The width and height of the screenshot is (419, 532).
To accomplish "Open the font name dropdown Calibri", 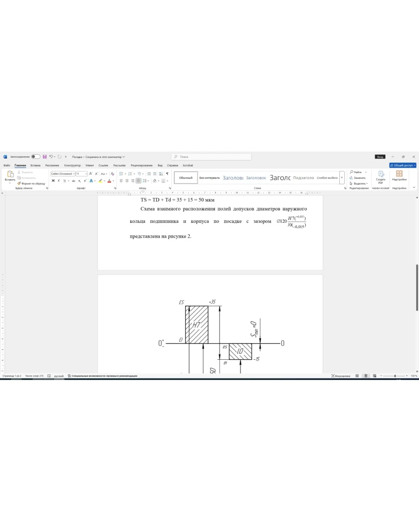I will (x=62, y=174).
